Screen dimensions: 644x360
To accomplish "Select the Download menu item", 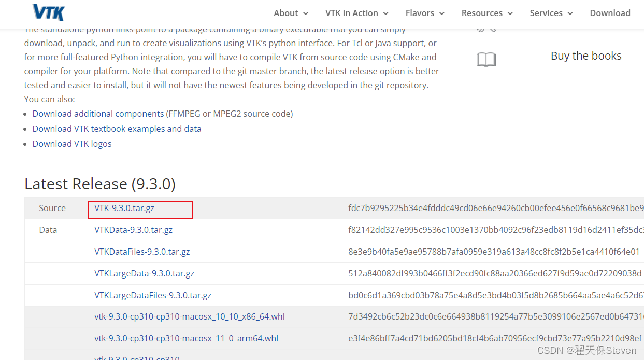I will coord(610,13).
